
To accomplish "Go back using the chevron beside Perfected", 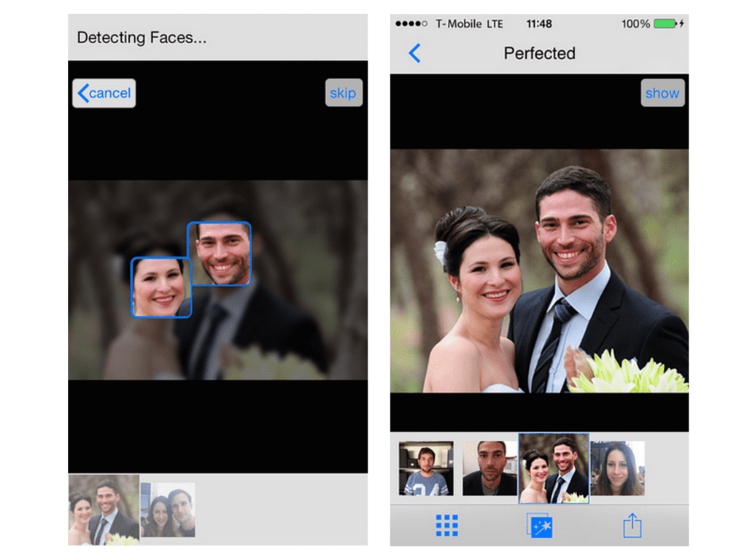I will [414, 53].
